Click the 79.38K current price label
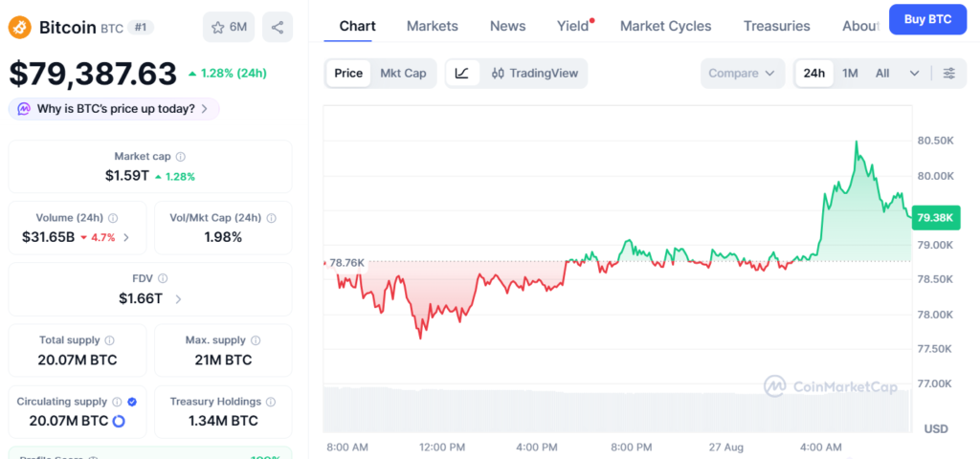 point(936,218)
